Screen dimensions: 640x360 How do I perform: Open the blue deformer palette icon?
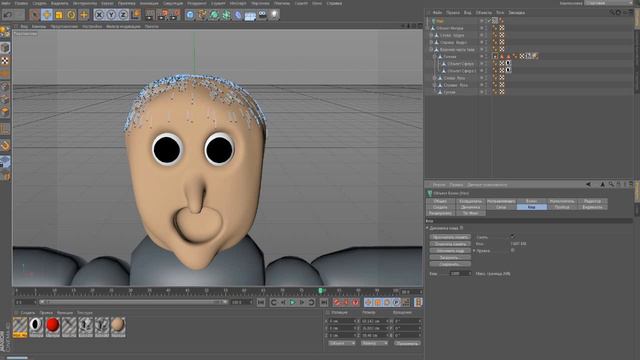[x=238, y=15]
